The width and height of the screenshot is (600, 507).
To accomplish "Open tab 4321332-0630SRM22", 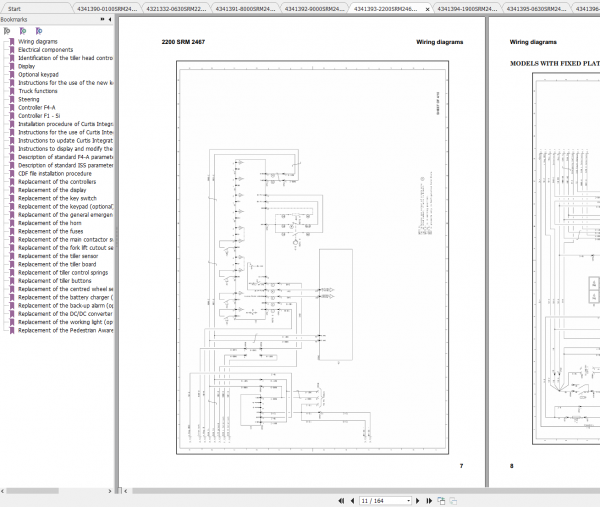I will click(x=176, y=8).
